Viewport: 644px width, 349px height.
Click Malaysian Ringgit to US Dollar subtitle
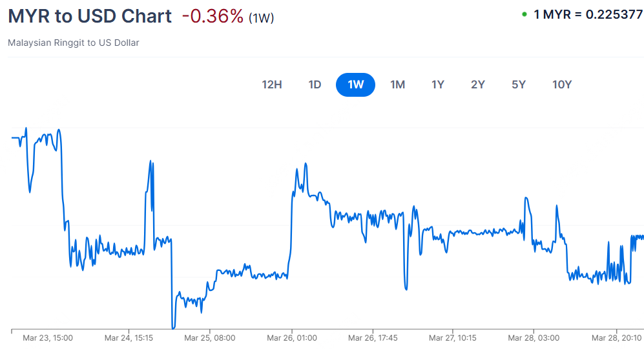tap(74, 43)
